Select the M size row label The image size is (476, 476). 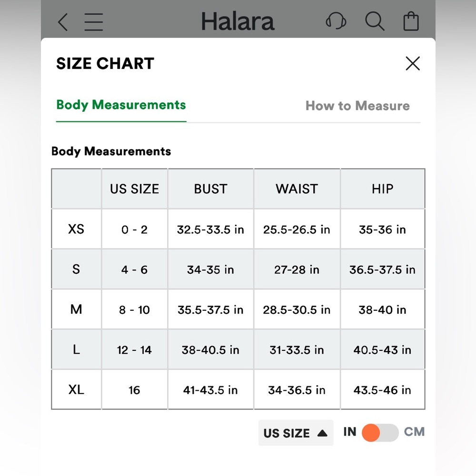(x=76, y=309)
